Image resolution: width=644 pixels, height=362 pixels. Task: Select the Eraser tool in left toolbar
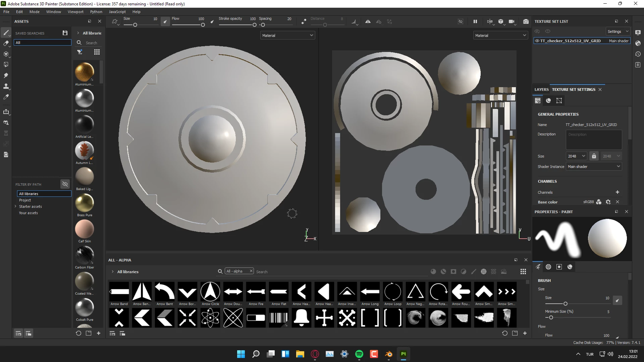pos(6,43)
